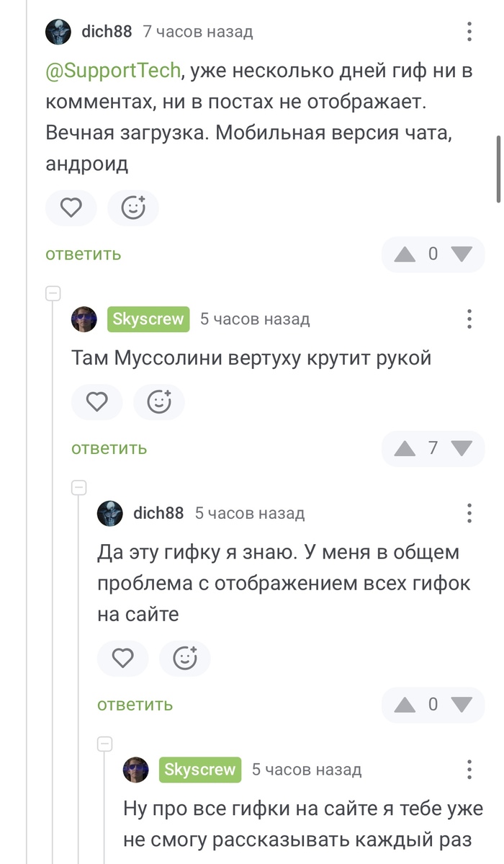
Task: Add emoji reaction to dich88's reply about гифки
Action: click(x=184, y=658)
